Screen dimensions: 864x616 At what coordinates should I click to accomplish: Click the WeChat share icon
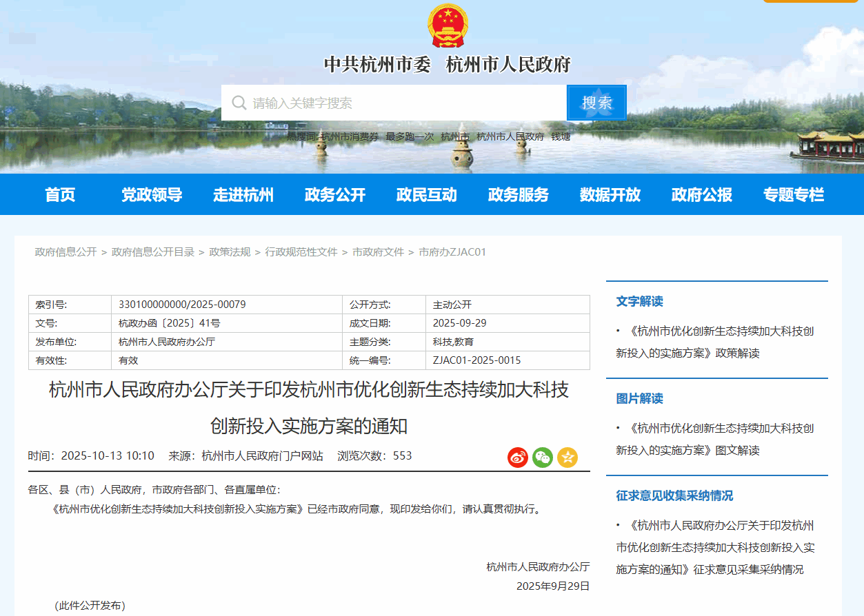tap(543, 458)
